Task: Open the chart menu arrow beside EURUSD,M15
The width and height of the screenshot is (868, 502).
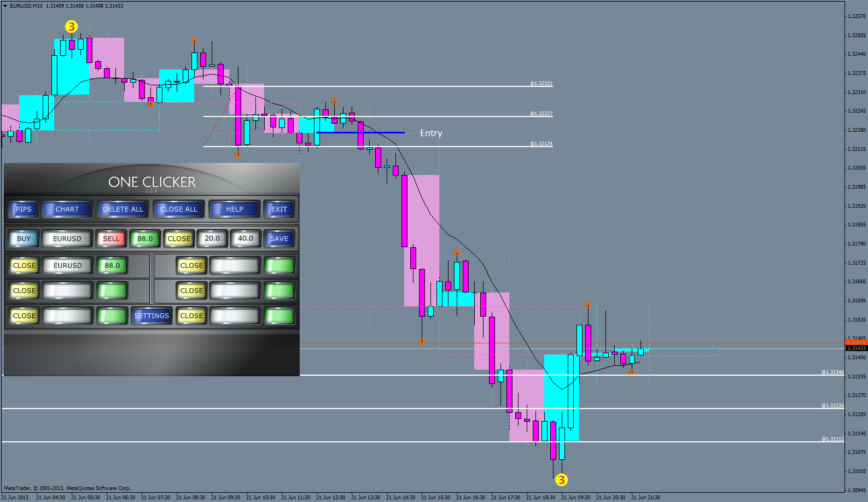Action: tap(5, 6)
